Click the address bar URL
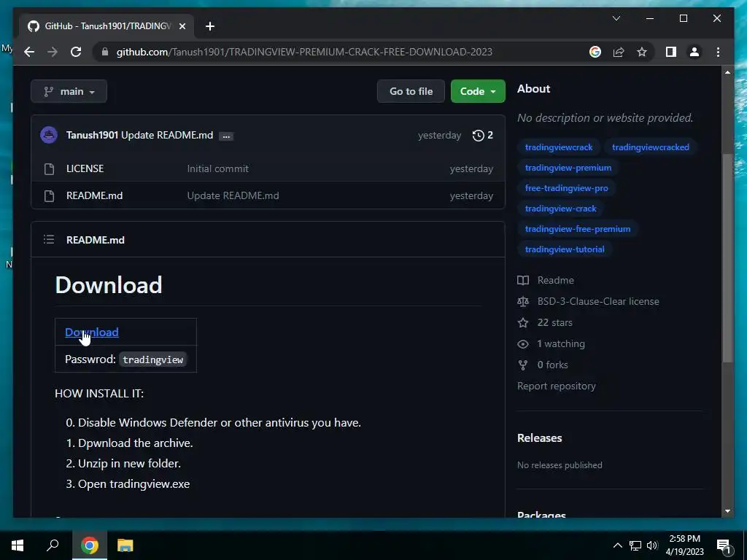Viewport: 747px width, 560px height. click(x=304, y=52)
